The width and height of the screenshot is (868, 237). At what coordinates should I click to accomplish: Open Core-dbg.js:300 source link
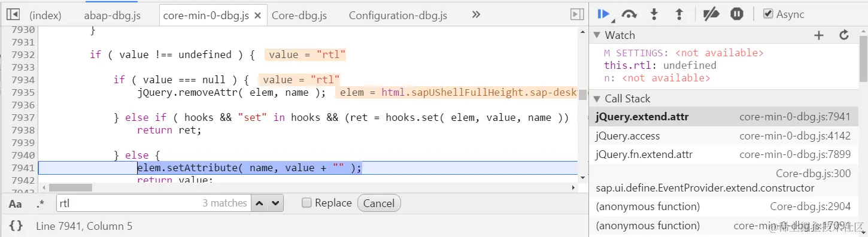[x=814, y=174]
